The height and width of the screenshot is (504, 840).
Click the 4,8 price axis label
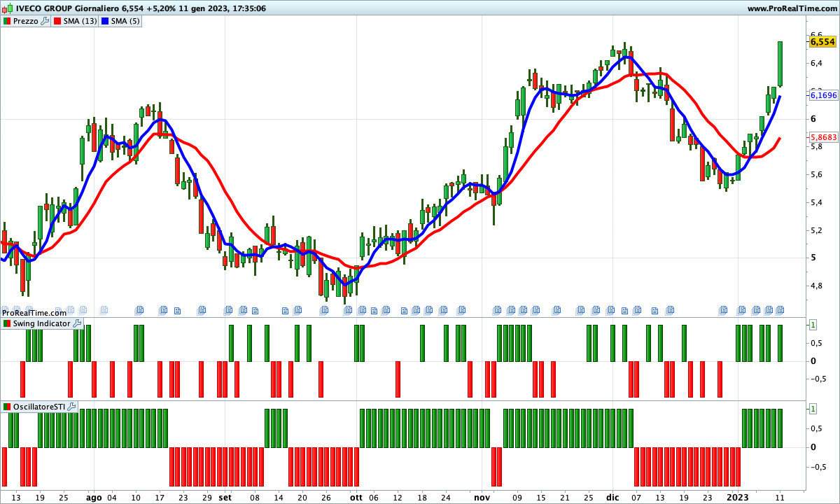coord(816,286)
